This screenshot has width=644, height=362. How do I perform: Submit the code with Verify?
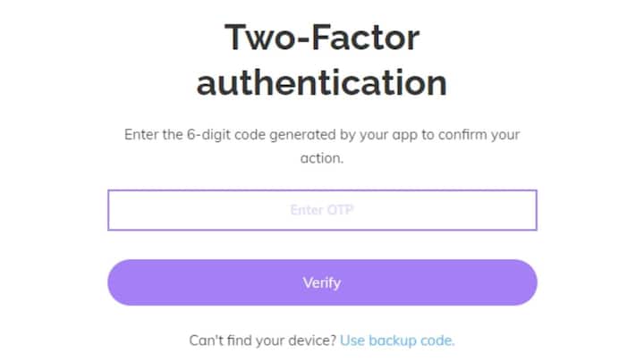pyautogui.click(x=322, y=283)
